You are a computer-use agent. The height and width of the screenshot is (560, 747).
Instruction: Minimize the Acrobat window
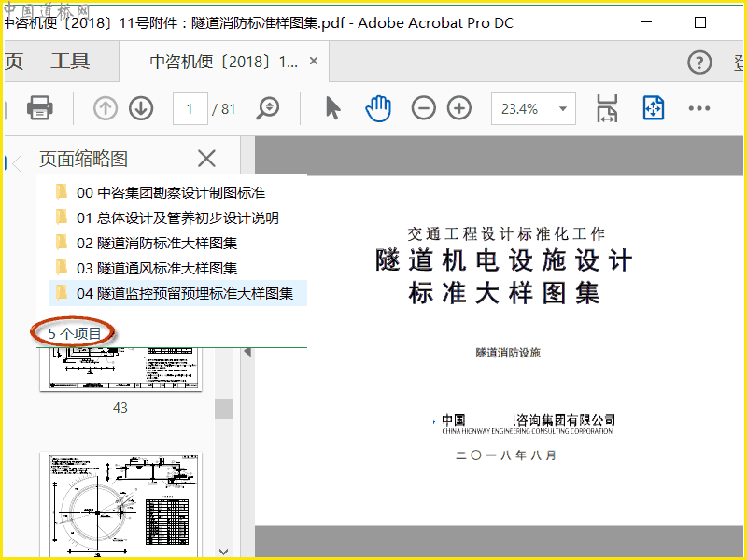point(646,22)
